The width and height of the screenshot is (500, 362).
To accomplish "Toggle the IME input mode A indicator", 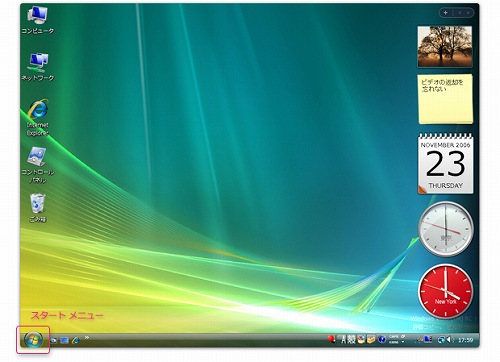I will (x=344, y=340).
